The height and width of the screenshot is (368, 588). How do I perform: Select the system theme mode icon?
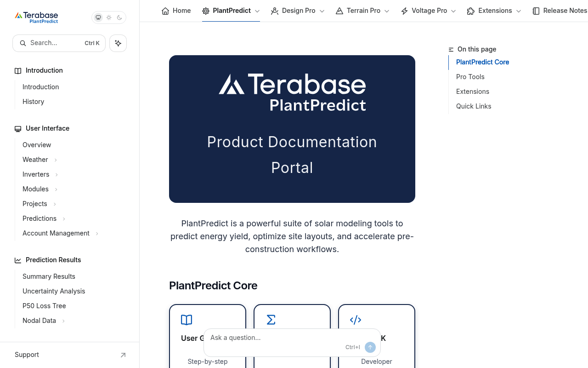point(98,17)
